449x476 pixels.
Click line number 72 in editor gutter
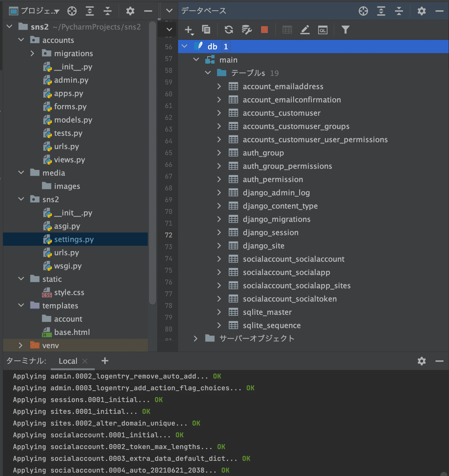click(169, 235)
